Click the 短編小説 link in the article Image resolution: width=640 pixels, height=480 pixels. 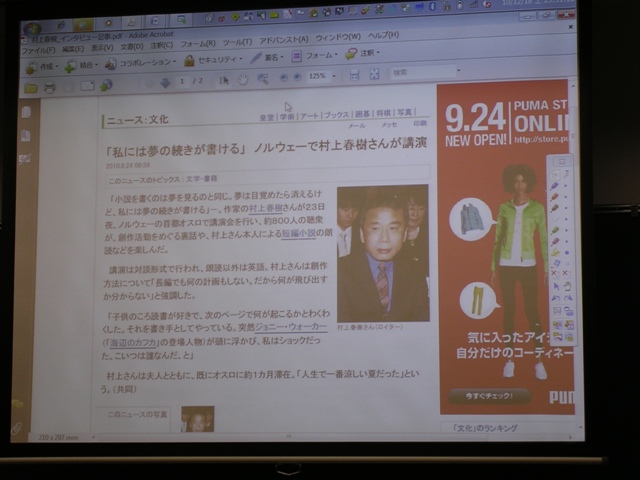299,233
